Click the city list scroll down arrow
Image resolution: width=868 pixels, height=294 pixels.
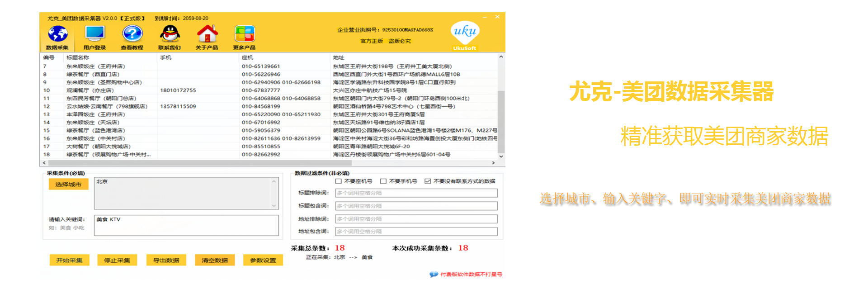(x=274, y=206)
